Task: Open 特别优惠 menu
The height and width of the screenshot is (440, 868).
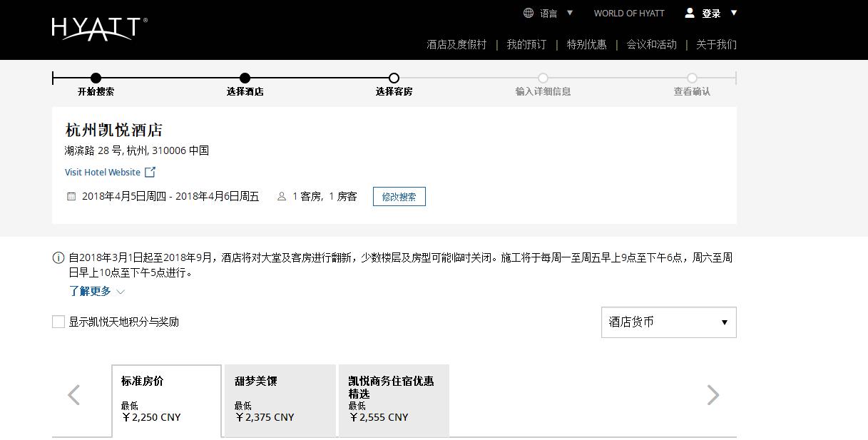Action: click(586, 44)
